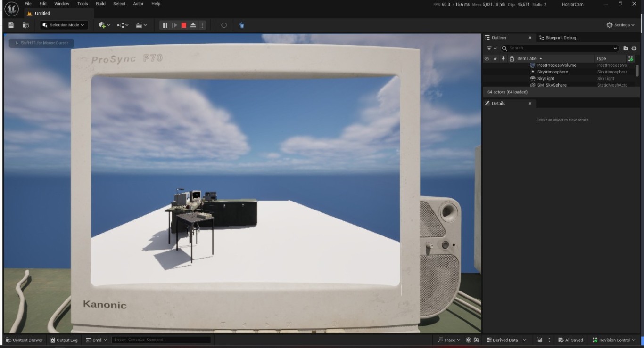Image resolution: width=644 pixels, height=348 pixels.
Task: Open the Outliner filter dropdown
Action: pyautogui.click(x=491, y=48)
